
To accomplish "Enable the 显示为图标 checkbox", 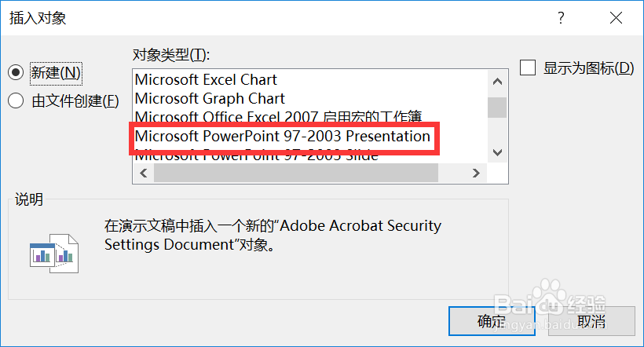I will pyautogui.click(x=528, y=68).
